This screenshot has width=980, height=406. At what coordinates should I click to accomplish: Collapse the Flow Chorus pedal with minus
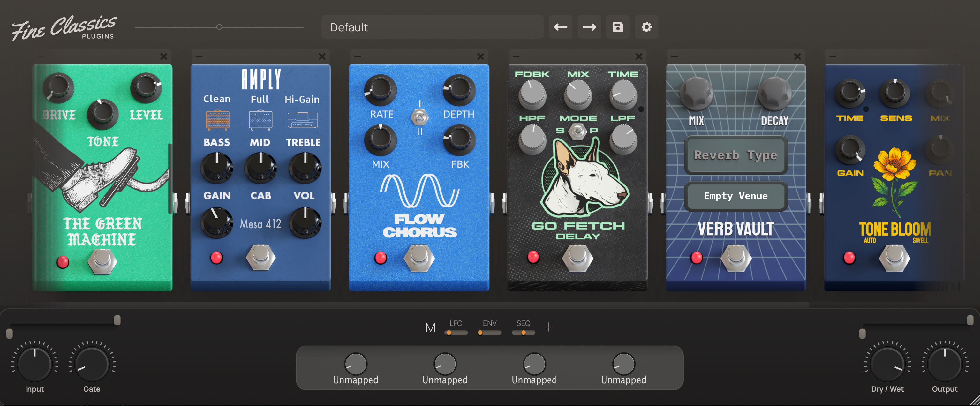pyautogui.click(x=357, y=56)
